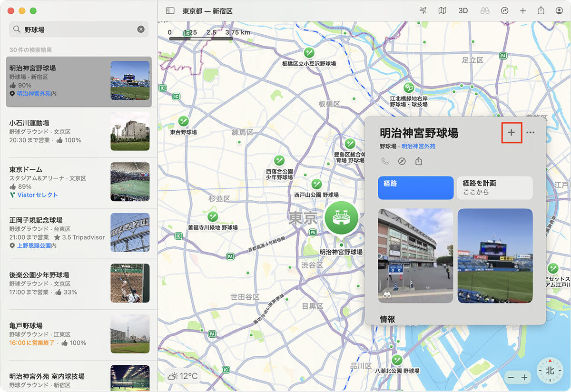Select the 亀戸野球場 search result

79,334
